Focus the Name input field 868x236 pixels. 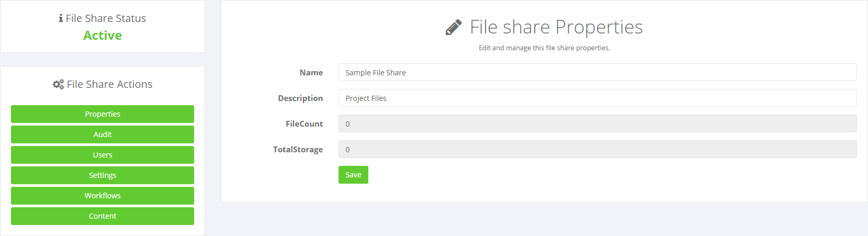tap(598, 72)
